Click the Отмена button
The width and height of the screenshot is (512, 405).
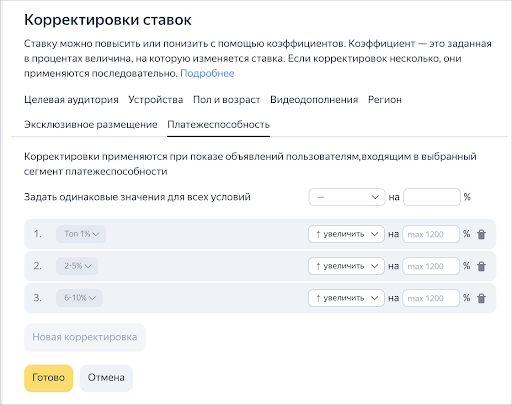106,378
